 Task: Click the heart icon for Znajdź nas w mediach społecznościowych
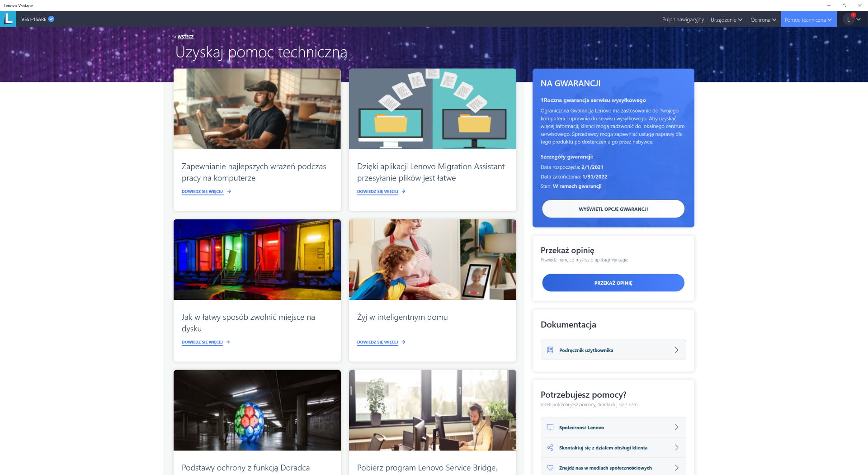(x=550, y=468)
